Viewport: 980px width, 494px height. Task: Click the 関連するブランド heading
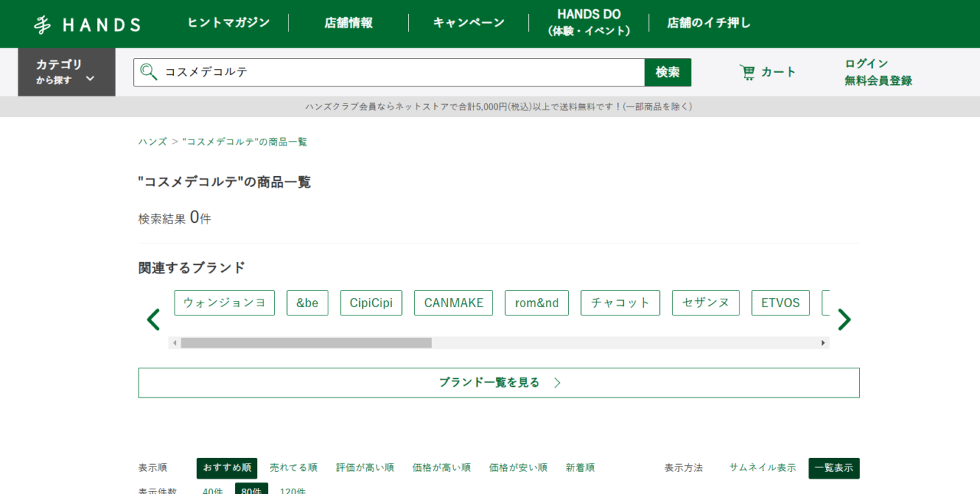click(191, 268)
